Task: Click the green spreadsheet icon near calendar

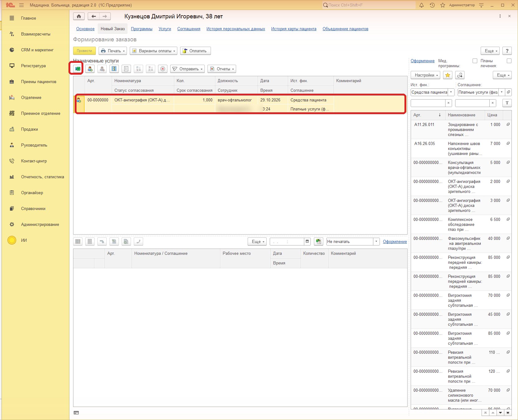Action: (318, 241)
